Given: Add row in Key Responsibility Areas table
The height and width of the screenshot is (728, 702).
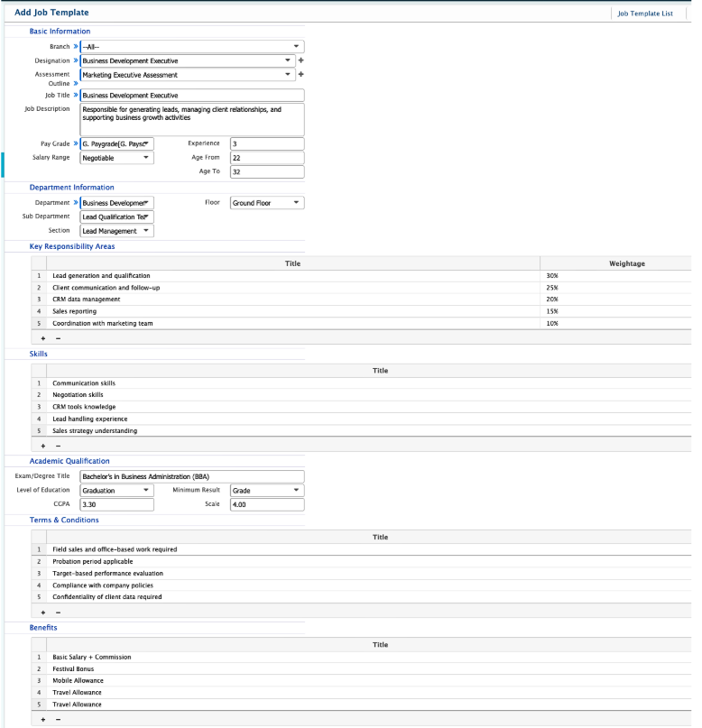Looking at the screenshot, I should point(42,338).
